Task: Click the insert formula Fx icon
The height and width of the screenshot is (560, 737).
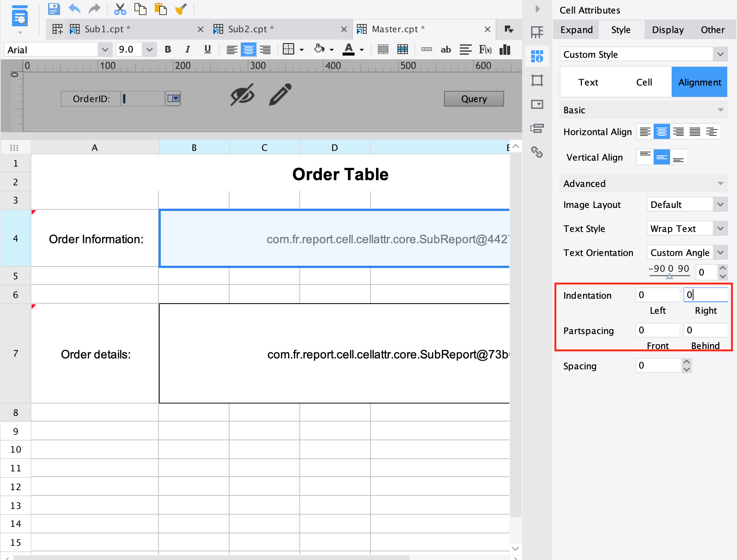Action: click(x=485, y=50)
